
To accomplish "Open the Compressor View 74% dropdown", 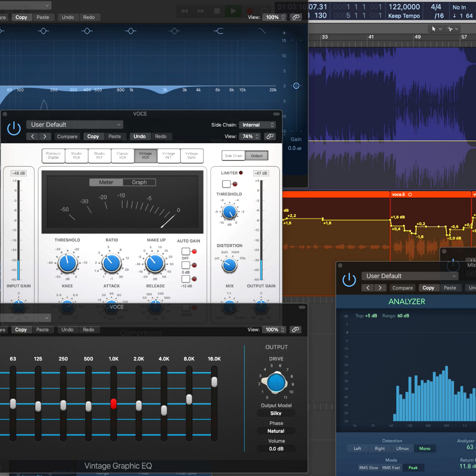I will pos(249,137).
